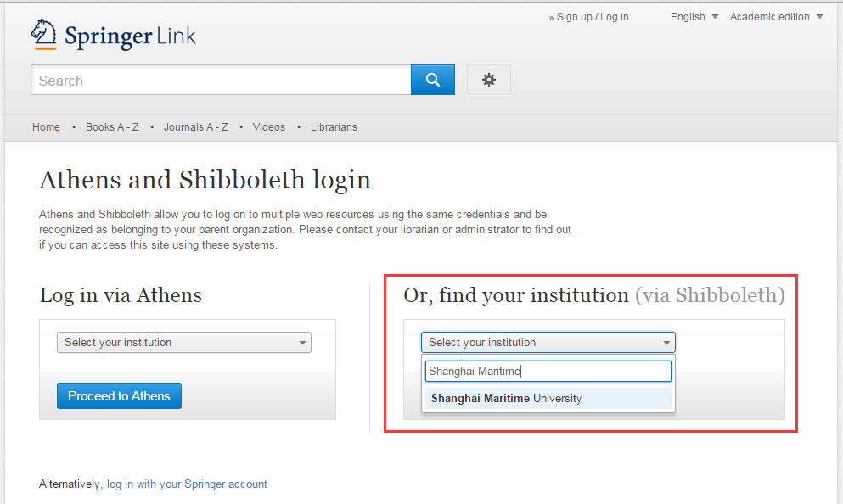Collapse the Shibboleth Select your institution dropdown

[x=548, y=342]
